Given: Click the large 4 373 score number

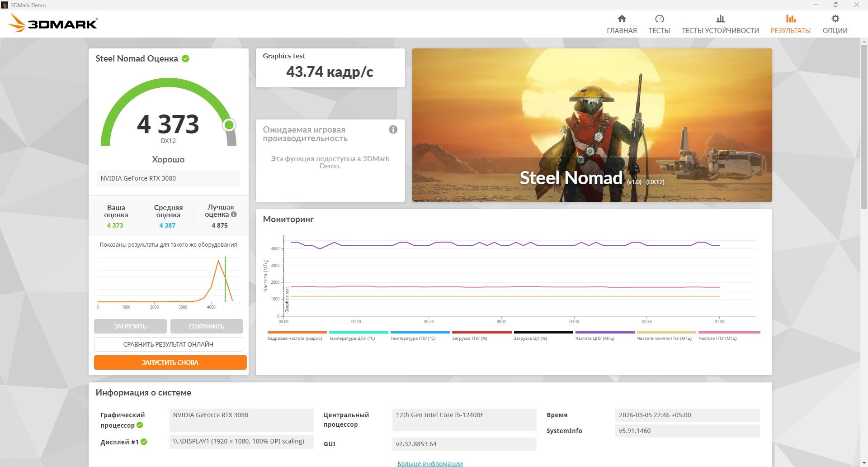Looking at the screenshot, I should [168, 124].
